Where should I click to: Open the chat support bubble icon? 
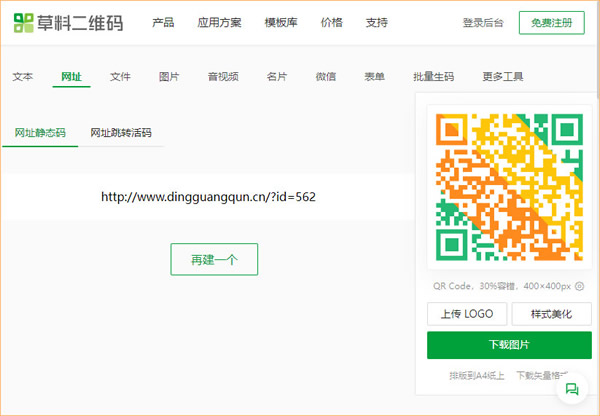click(572, 389)
